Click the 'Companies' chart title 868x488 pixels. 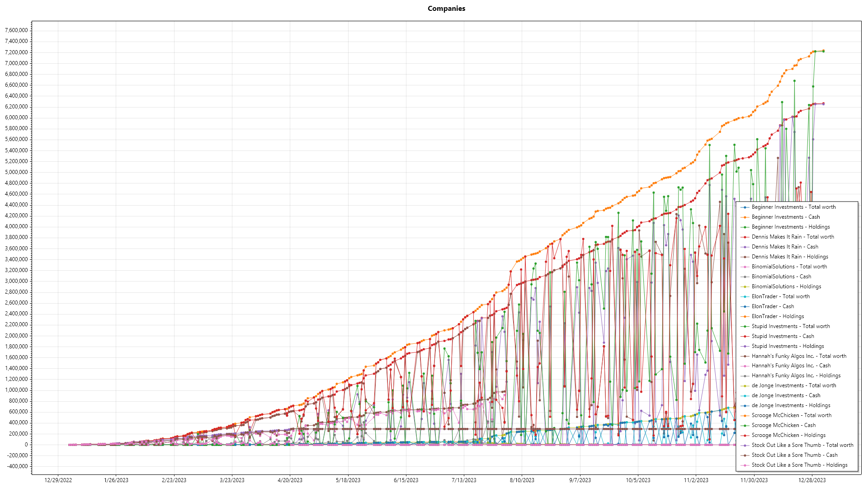coord(446,9)
